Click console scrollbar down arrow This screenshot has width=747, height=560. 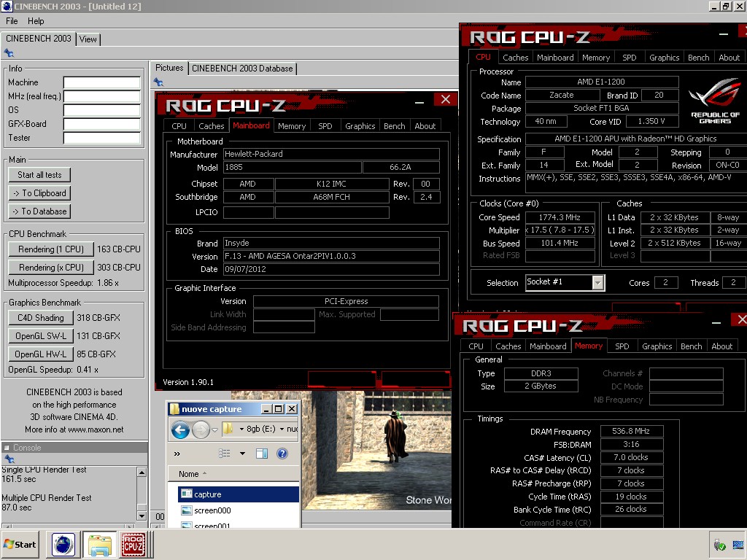click(x=142, y=516)
